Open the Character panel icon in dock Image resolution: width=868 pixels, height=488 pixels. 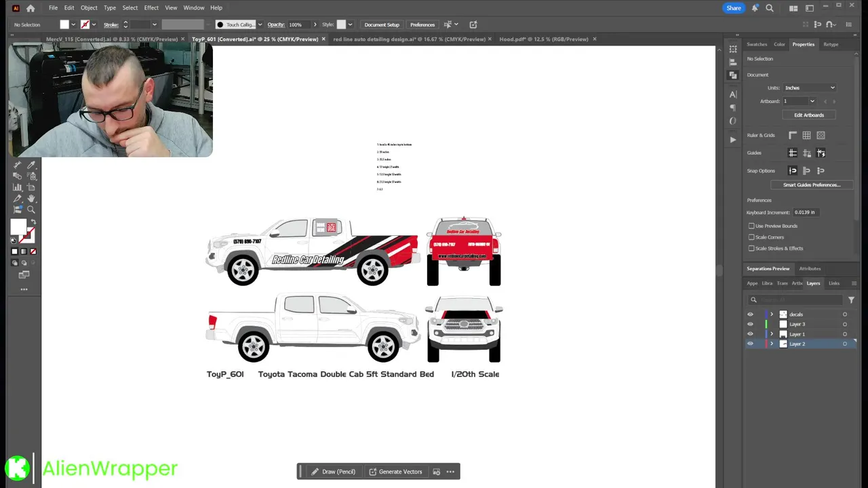point(733,94)
